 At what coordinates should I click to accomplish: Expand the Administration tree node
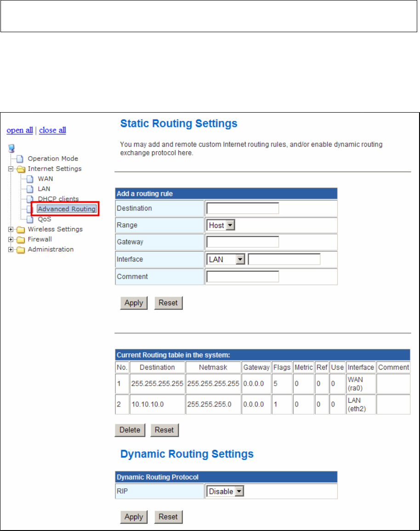(11, 250)
